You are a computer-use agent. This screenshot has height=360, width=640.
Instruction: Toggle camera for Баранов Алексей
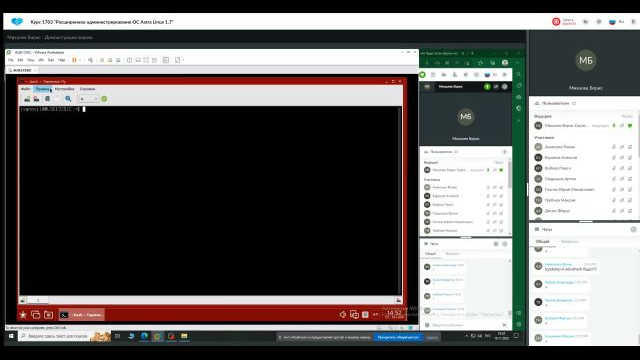[622, 158]
